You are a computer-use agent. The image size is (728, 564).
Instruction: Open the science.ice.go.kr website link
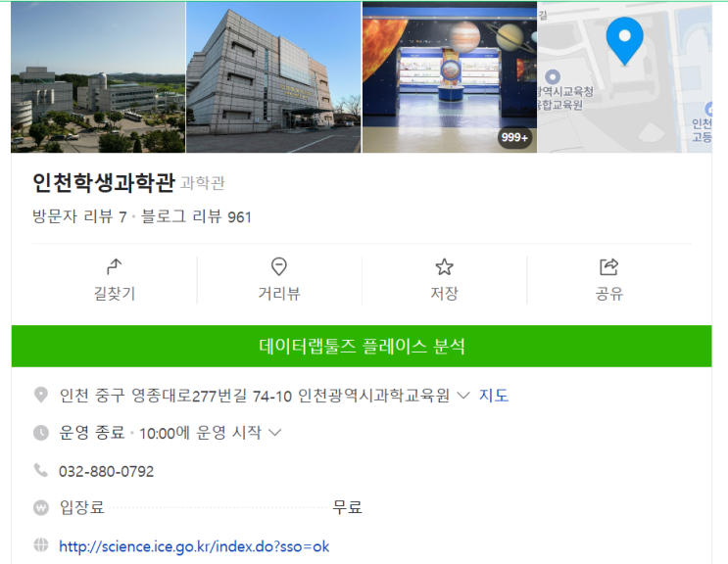(194, 546)
